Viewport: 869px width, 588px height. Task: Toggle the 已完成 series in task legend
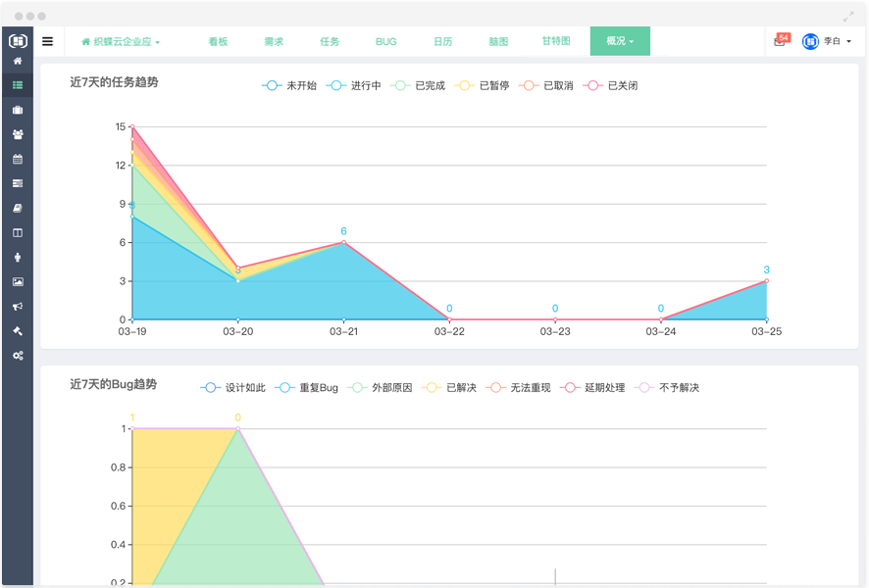tap(418, 86)
